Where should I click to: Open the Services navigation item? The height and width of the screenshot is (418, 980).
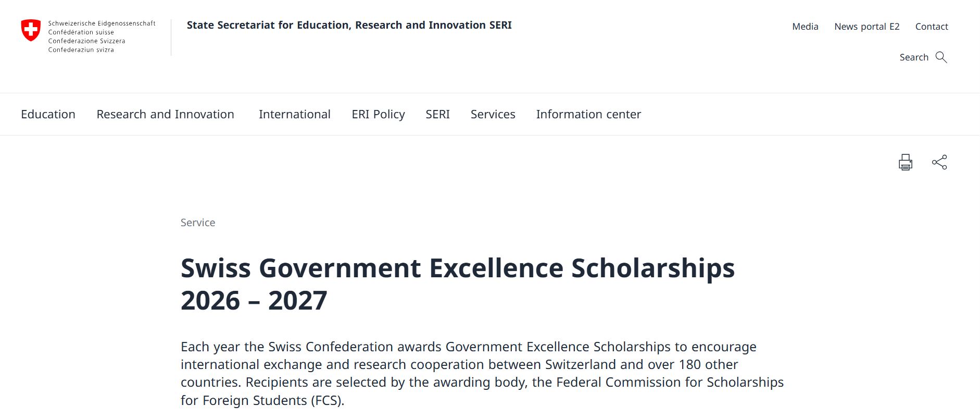click(493, 114)
